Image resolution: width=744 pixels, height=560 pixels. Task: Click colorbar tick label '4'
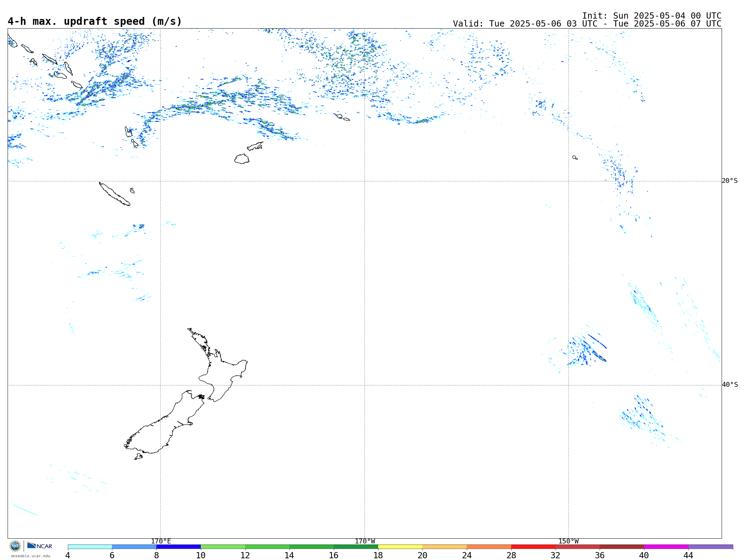coord(68,555)
